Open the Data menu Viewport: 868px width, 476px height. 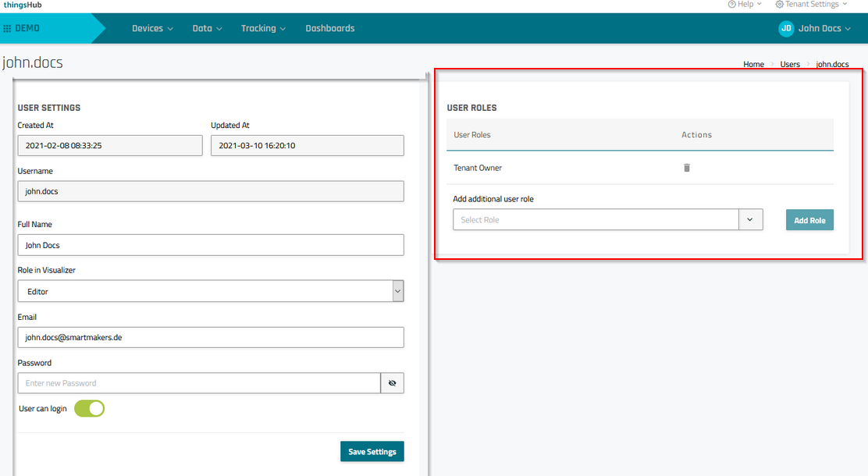coord(207,28)
